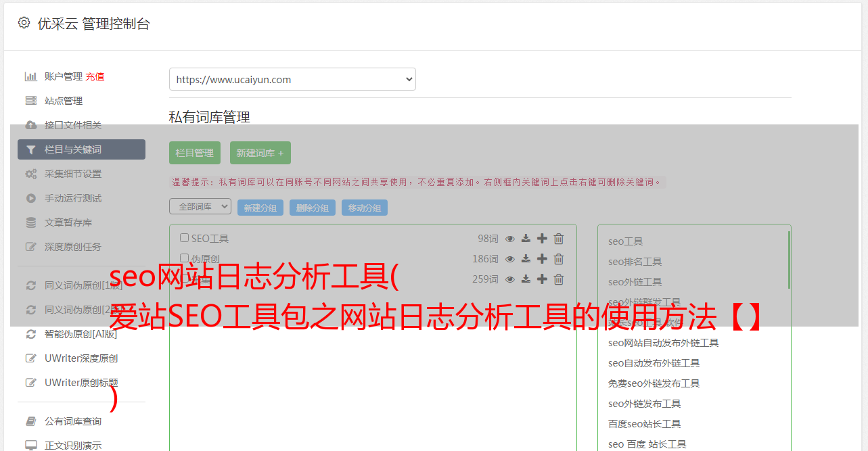Screen dimensions: 868x451
Task: View SEO工具 keywords with eye icon
Action: [x=510, y=239]
